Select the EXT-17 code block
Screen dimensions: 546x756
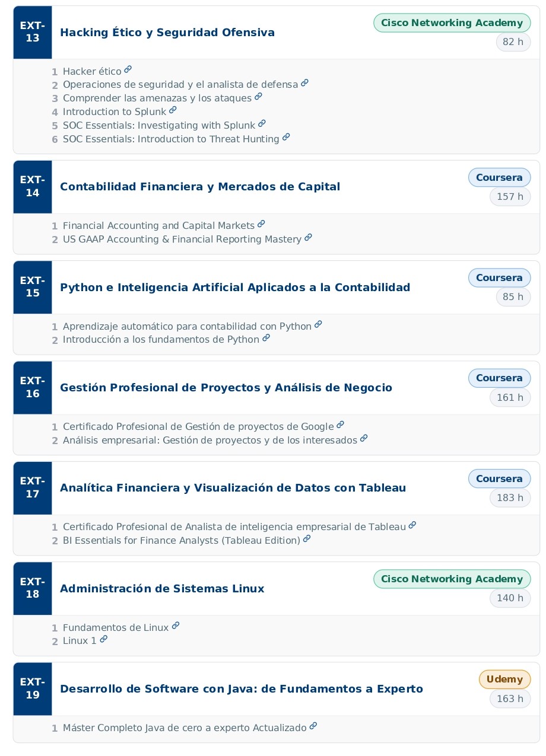tap(33, 488)
